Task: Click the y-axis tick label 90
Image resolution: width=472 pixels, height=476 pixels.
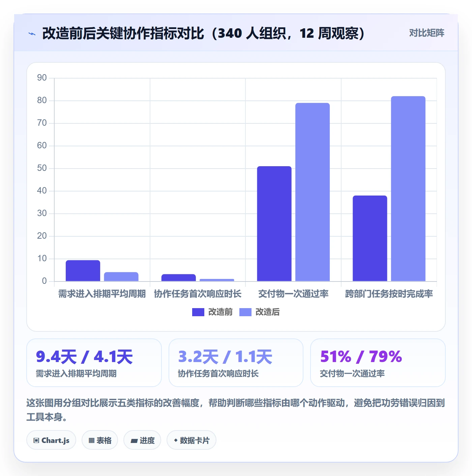Action: [x=42, y=78]
